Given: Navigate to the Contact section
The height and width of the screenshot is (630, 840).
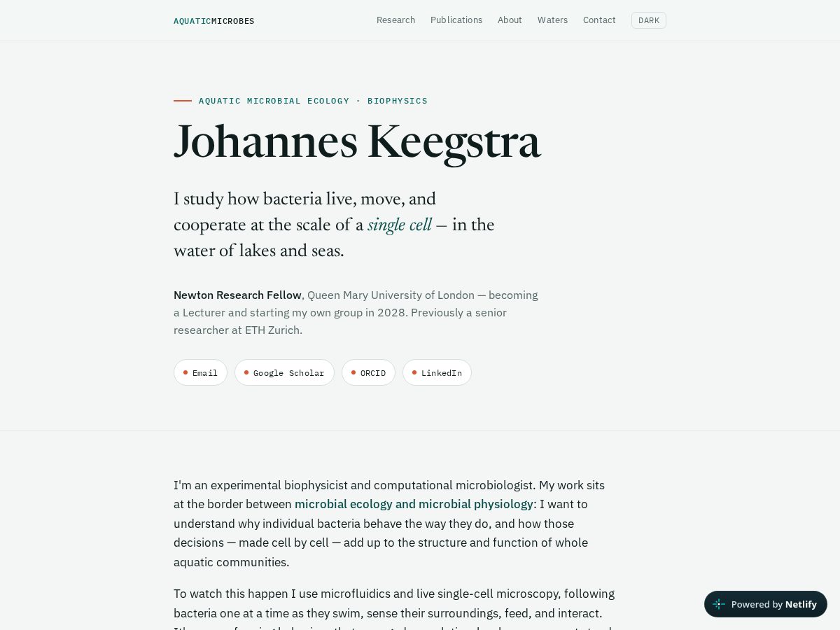Looking at the screenshot, I should [599, 20].
